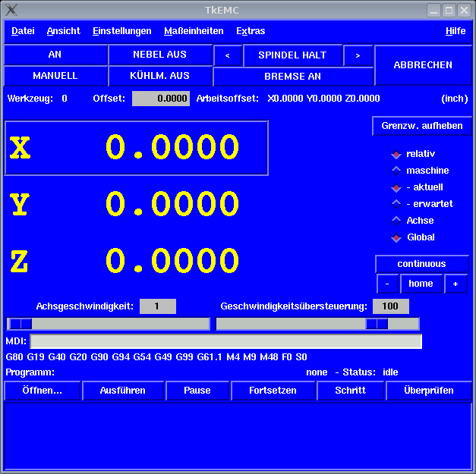Click the MDI command input field
Image resolution: width=476 pixels, height=474 pixels.
point(225,341)
